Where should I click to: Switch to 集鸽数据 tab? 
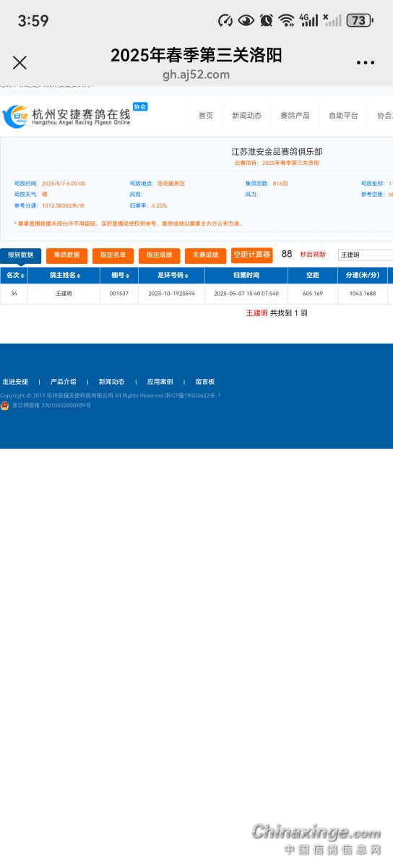66,255
